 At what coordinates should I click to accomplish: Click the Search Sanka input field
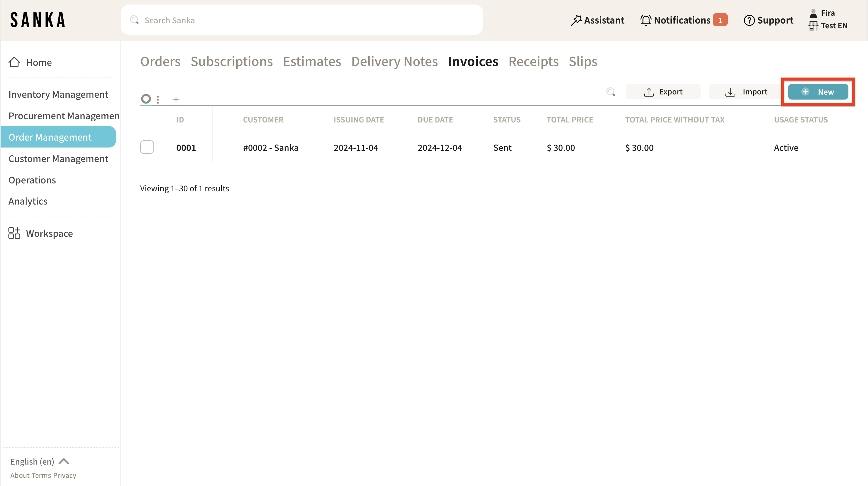pyautogui.click(x=302, y=20)
